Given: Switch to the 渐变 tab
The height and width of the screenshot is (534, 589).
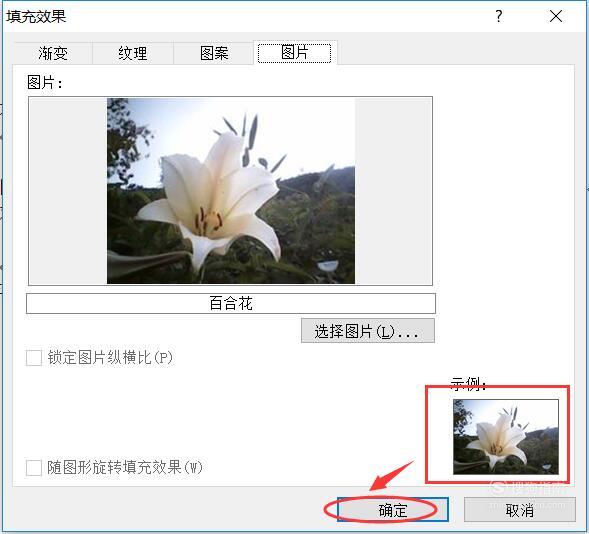Looking at the screenshot, I should click(x=53, y=53).
